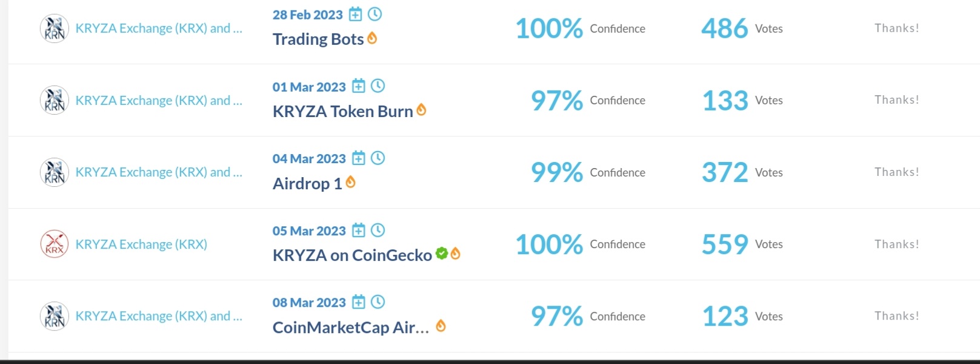Screen dimensions: 980x364
Task: Click the 05 Mar 2023 date
Action: [x=309, y=231]
